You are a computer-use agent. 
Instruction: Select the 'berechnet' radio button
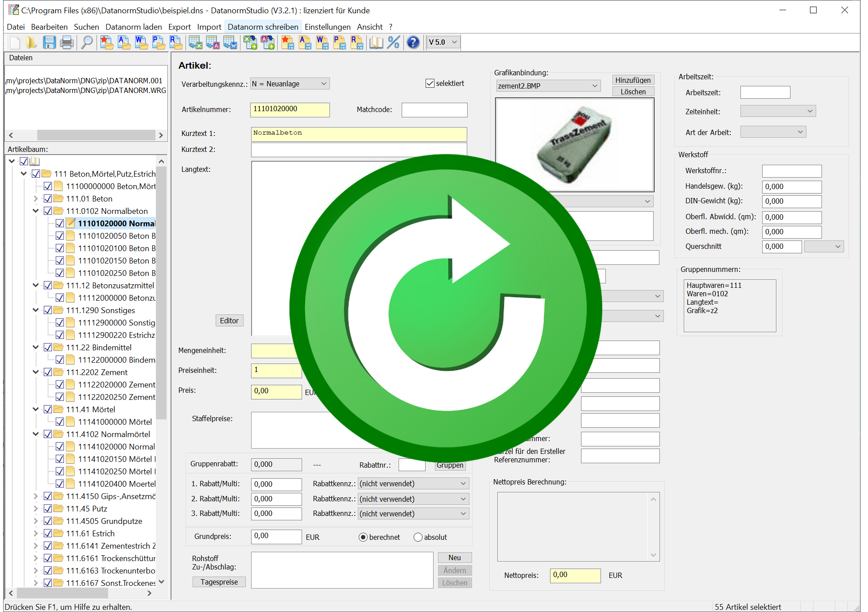point(363,537)
